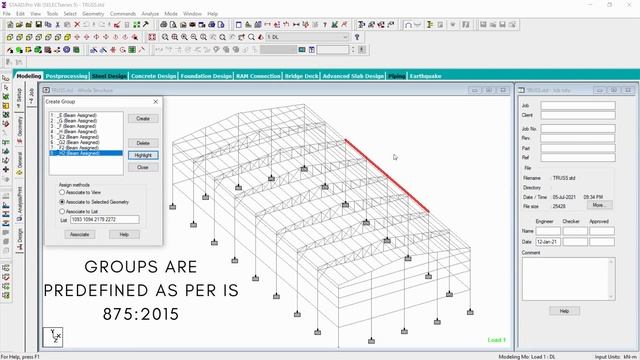The image size is (640, 360).
Task: Click the Job name input field
Action: 578,105
